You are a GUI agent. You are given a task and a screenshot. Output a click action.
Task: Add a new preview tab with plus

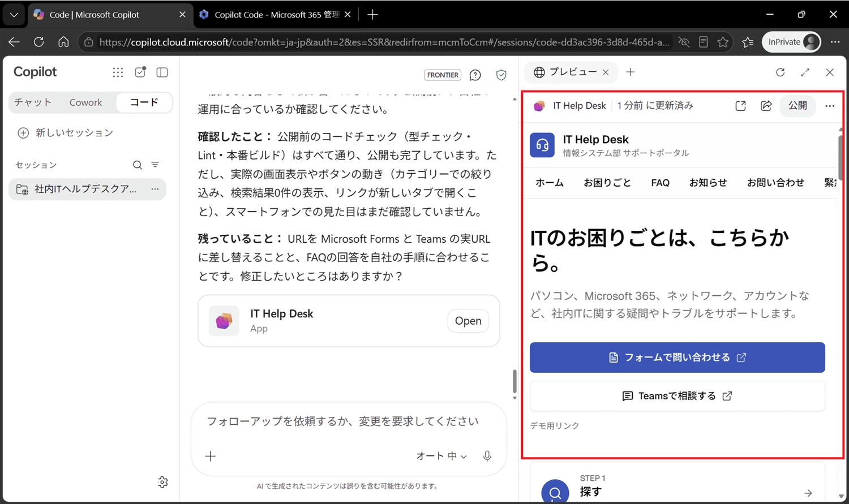pyautogui.click(x=631, y=72)
